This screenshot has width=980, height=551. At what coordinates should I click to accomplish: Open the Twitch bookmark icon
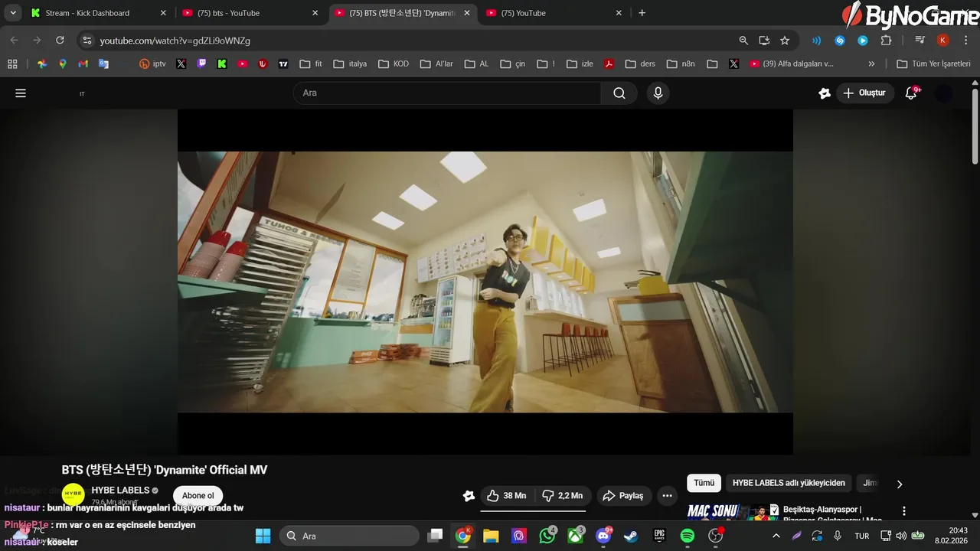(201, 64)
